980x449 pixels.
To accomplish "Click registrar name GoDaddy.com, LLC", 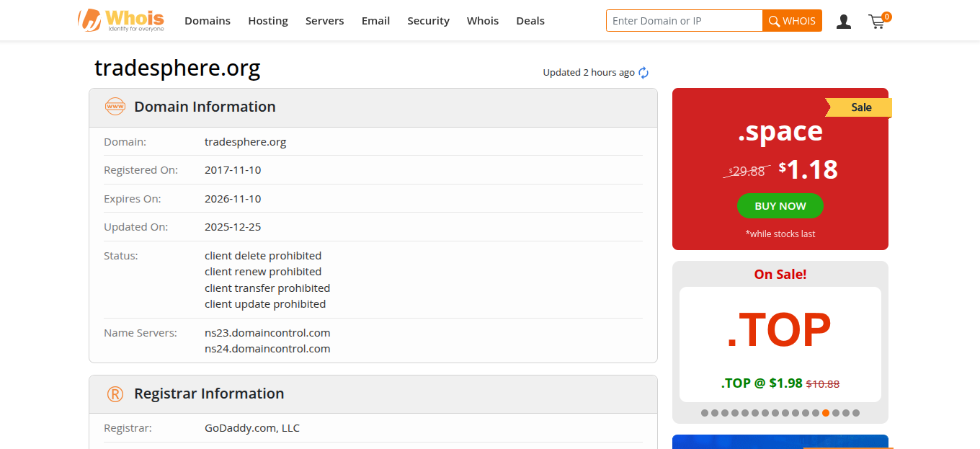I will (252, 428).
